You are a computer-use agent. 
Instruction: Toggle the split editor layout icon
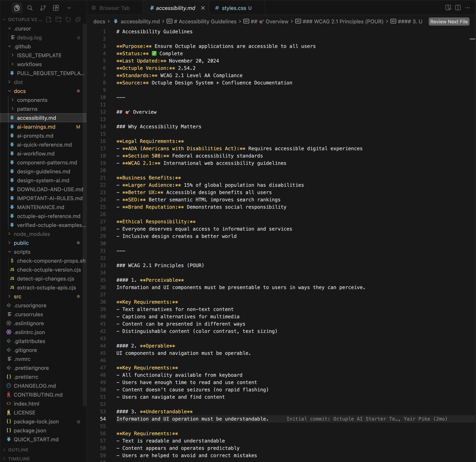click(x=458, y=8)
